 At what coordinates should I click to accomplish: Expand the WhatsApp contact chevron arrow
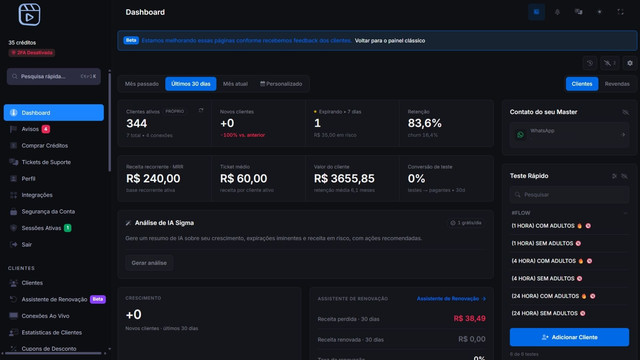(x=623, y=134)
